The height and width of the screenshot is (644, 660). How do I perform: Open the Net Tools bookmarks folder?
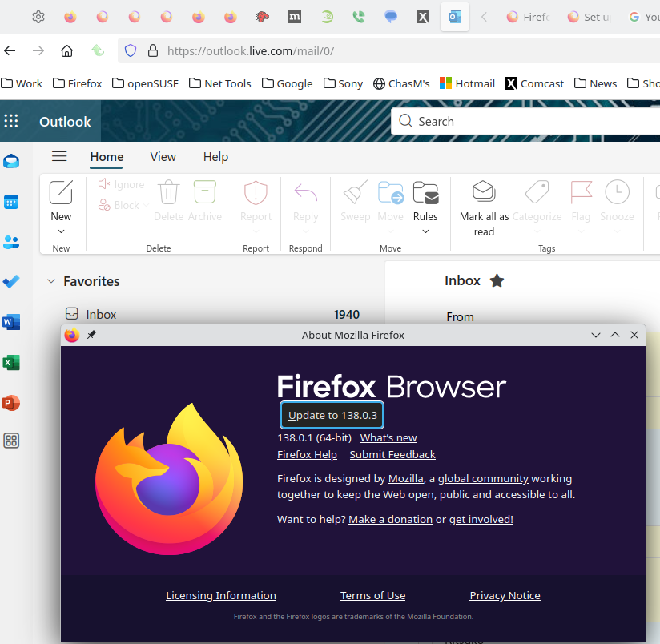[x=219, y=83]
